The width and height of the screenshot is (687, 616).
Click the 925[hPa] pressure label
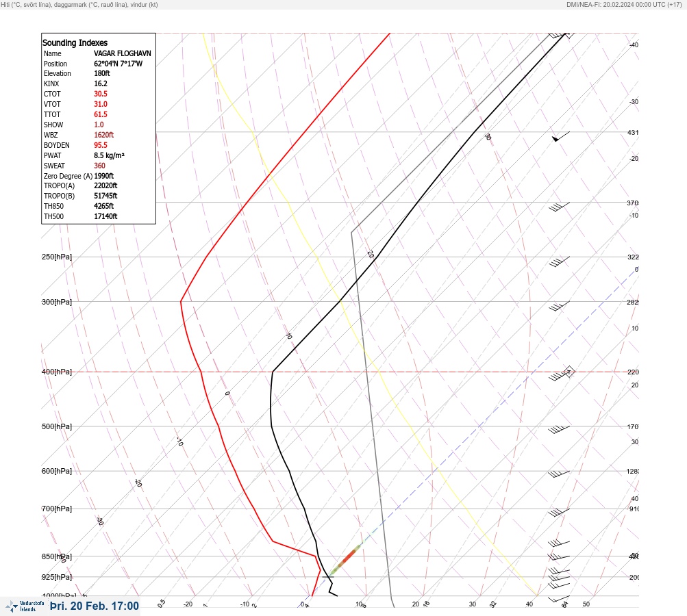pyautogui.click(x=57, y=577)
